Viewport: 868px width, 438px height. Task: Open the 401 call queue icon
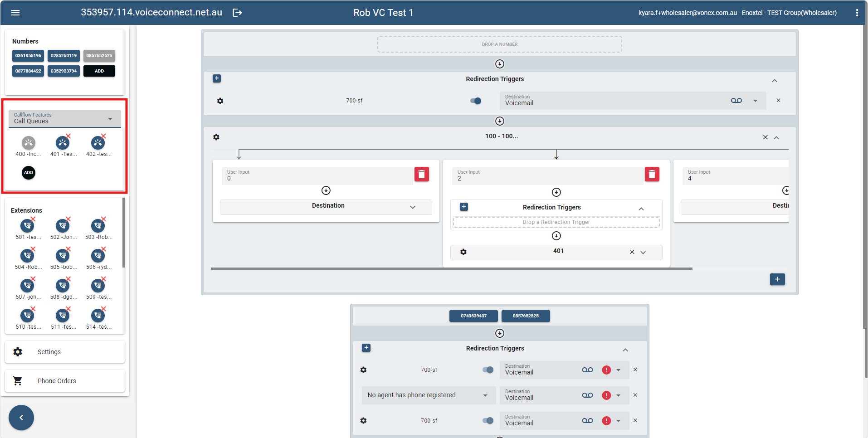tap(63, 143)
